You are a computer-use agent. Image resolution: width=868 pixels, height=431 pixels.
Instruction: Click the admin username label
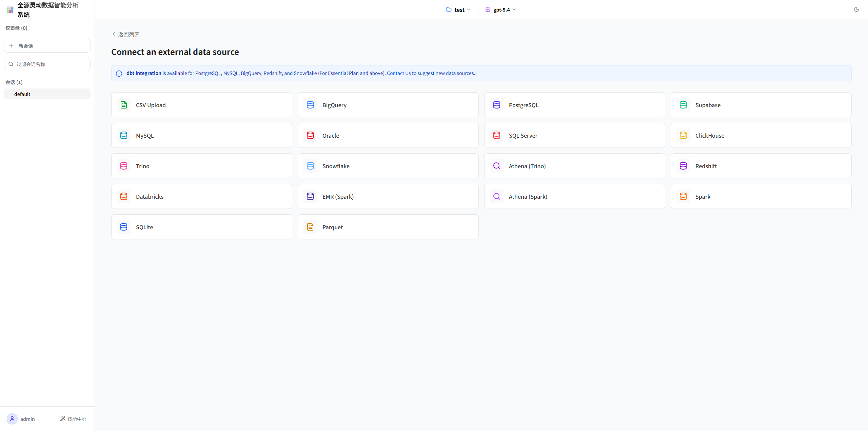click(27, 419)
